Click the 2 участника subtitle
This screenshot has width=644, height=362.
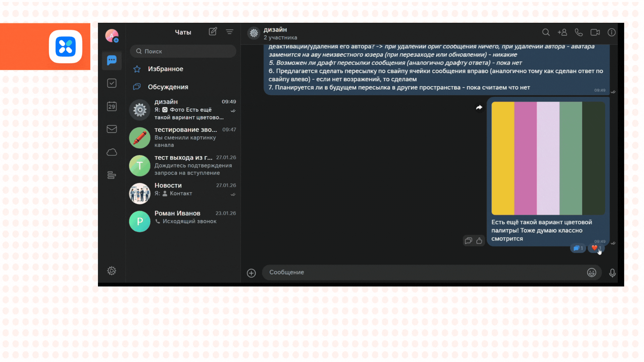coord(280,38)
